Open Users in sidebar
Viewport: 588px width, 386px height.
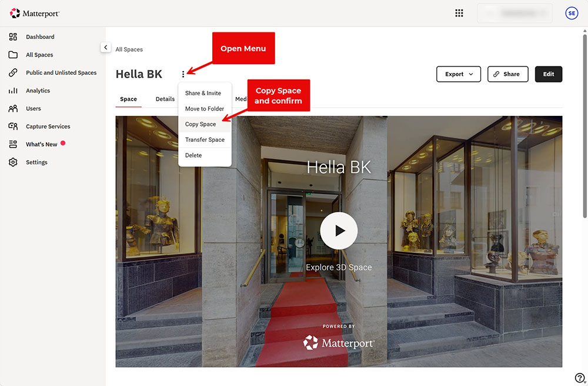34,108
